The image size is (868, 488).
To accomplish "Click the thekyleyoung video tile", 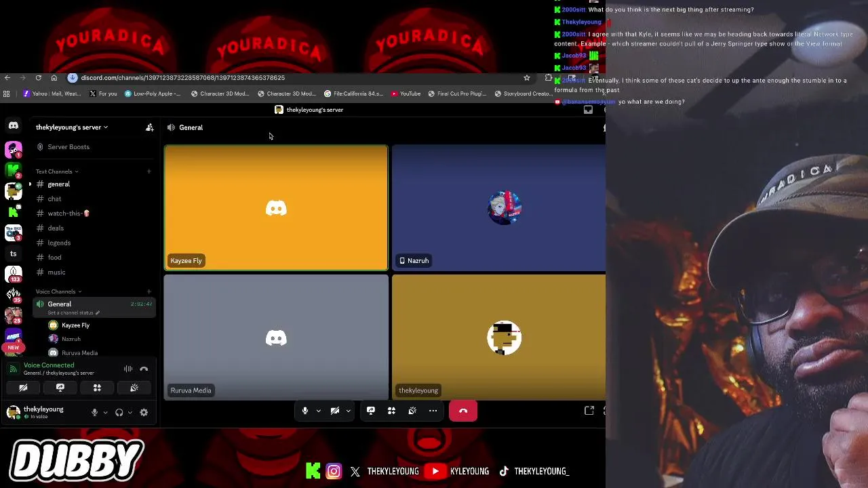I will (x=498, y=337).
